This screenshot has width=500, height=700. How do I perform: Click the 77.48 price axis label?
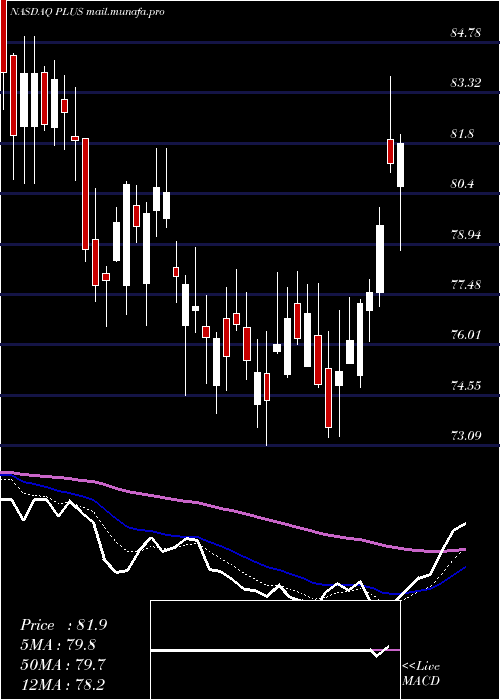coord(466,284)
